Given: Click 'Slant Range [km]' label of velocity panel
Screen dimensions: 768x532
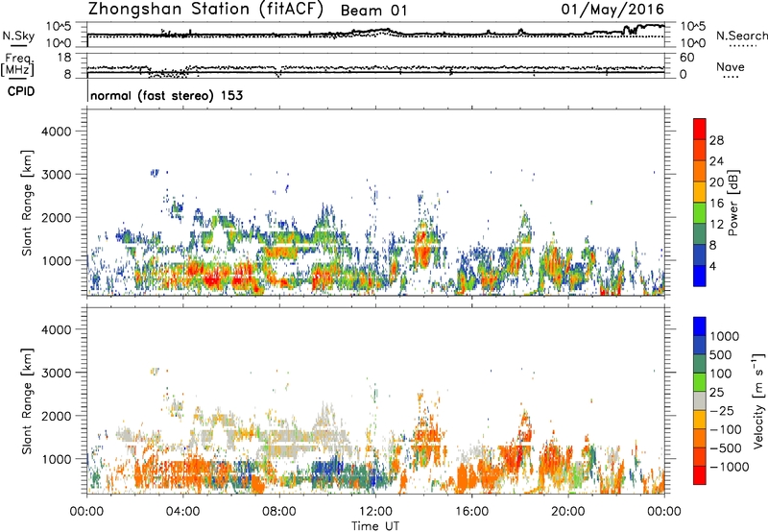Looking at the screenshot, I should [28, 401].
